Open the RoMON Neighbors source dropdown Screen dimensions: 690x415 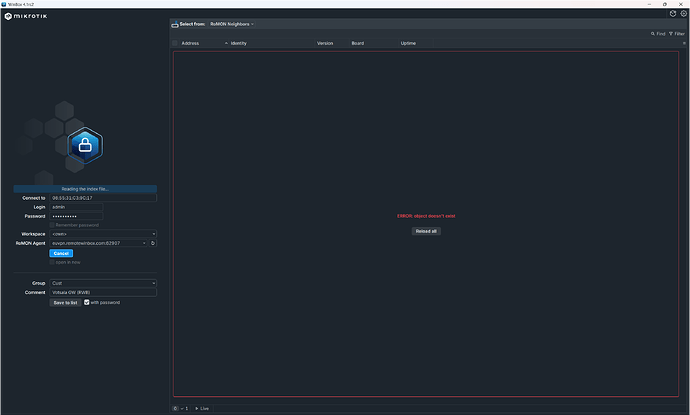pos(232,24)
